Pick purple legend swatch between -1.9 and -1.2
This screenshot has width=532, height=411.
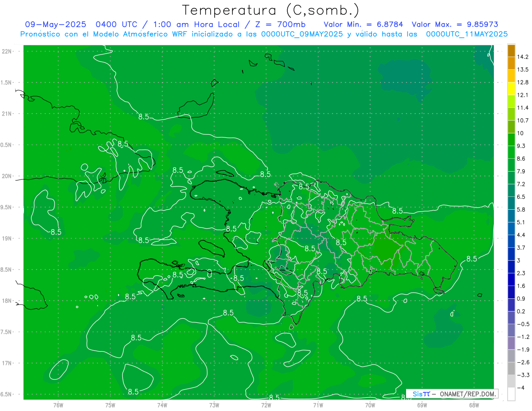[511, 343]
